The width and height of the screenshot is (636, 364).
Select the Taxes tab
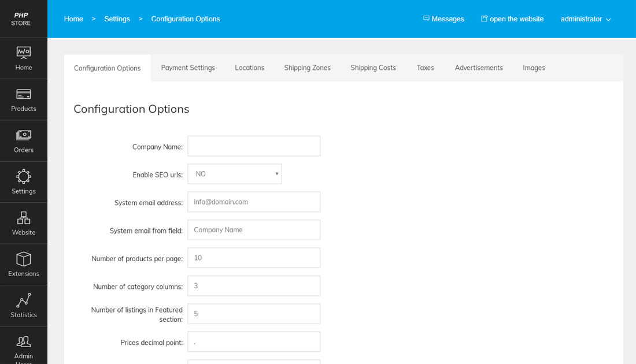click(425, 68)
